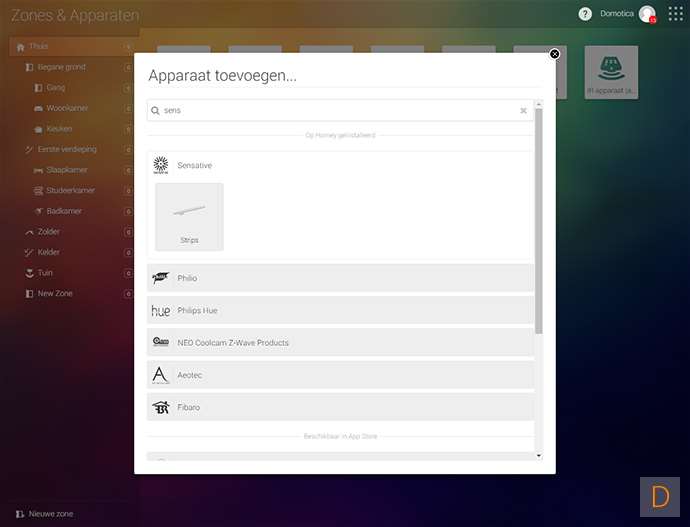Expand NEO Coolcam Z-Wave Products row
The height and width of the screenshot is (527, 690).
click(x=340, y=342)
